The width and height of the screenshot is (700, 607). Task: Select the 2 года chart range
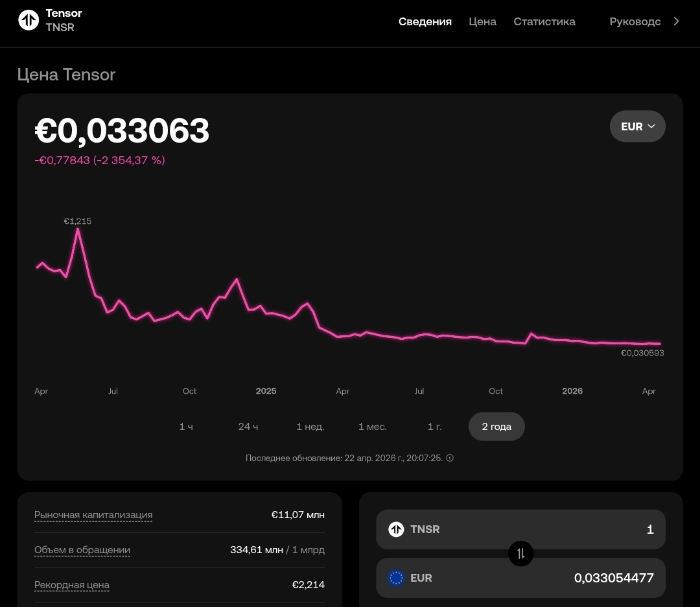tap(496, 427)
